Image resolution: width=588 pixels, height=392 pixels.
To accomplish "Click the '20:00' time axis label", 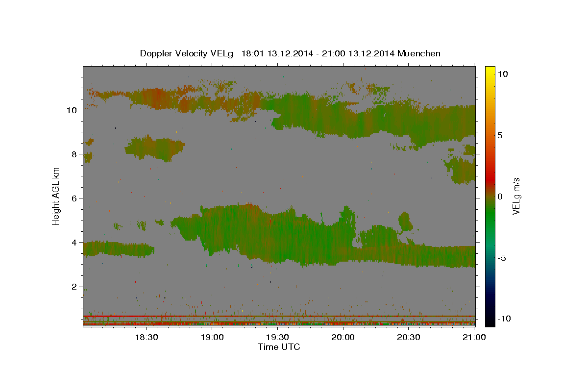I will click(343, 337).
